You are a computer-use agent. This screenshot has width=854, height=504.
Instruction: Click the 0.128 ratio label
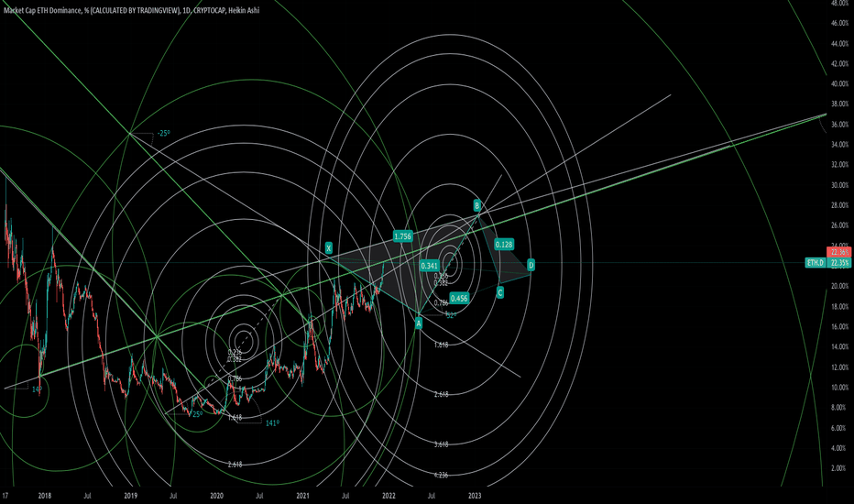click(x=504, y=245)
